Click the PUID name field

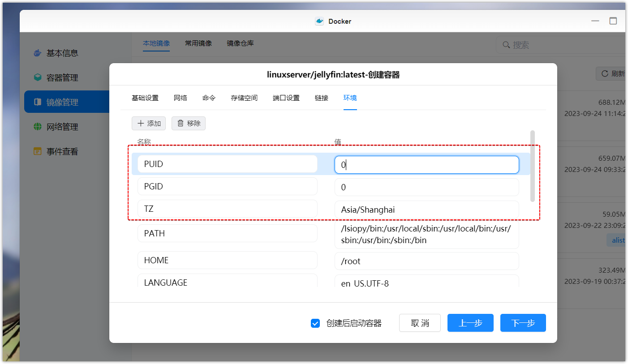click(228, 164)
